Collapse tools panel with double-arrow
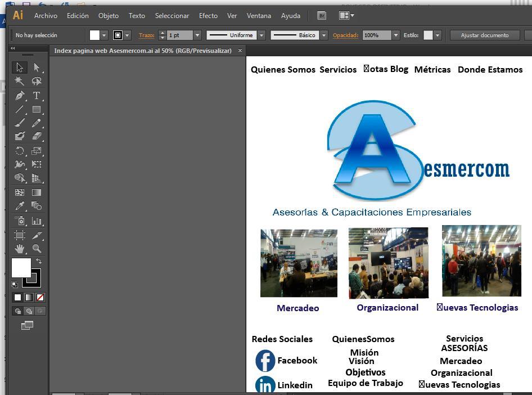 point(13,48)
